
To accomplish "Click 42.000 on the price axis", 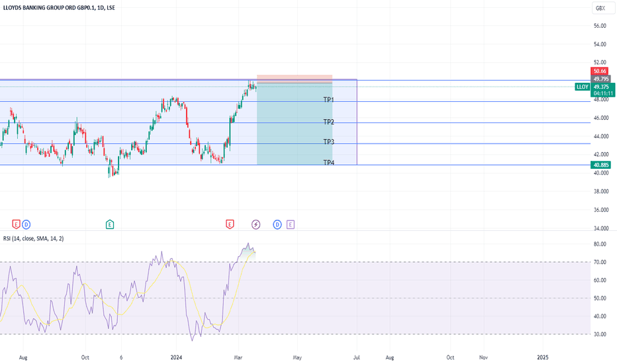I will tap(601, 154).
